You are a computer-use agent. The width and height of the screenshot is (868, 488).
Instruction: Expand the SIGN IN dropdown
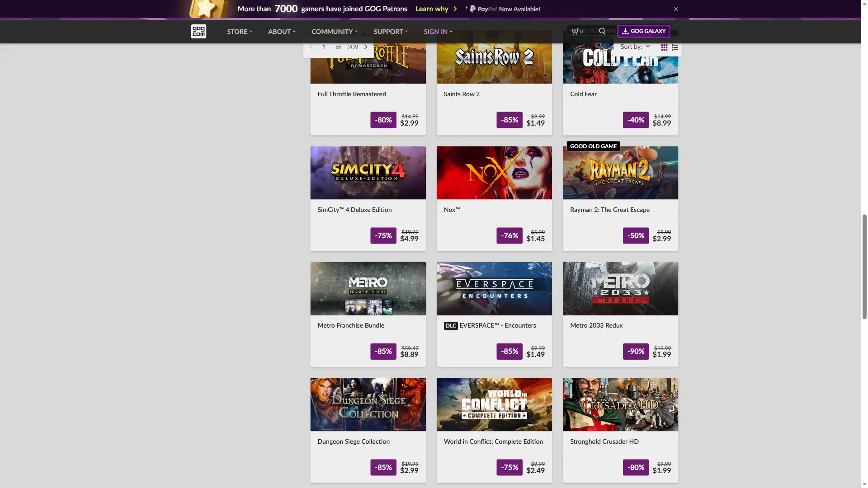pyautogui.click(x=438, y=32)
